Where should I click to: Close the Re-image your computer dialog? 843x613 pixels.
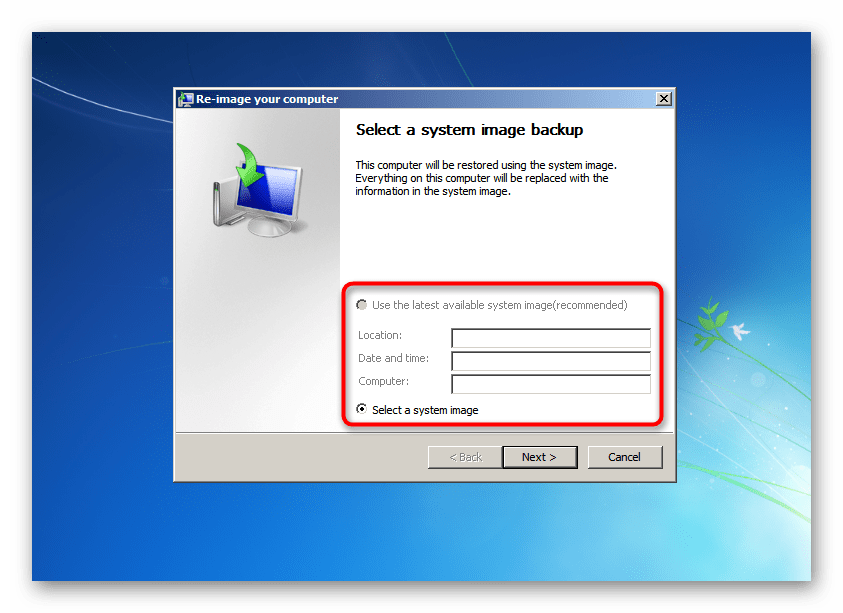tap(663, 99)
